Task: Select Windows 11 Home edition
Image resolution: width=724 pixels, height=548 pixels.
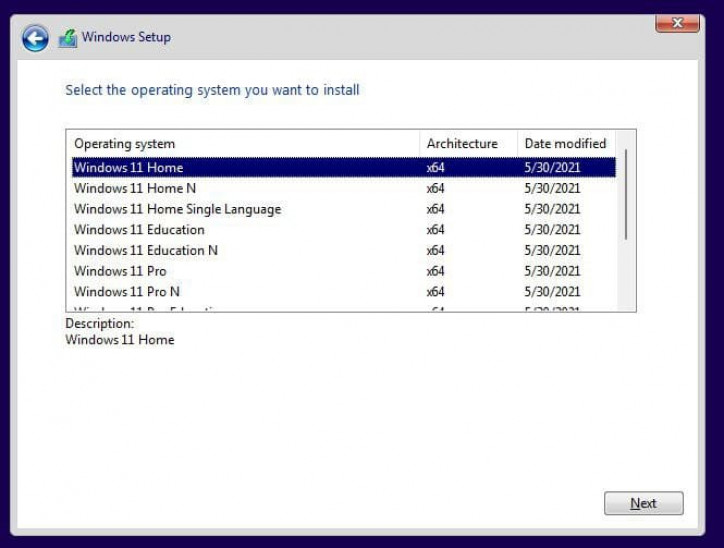Action: coord(344,167)
